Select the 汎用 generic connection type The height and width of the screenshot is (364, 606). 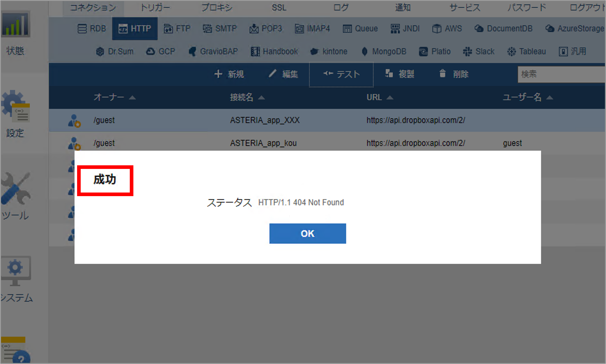click(573, 52)
